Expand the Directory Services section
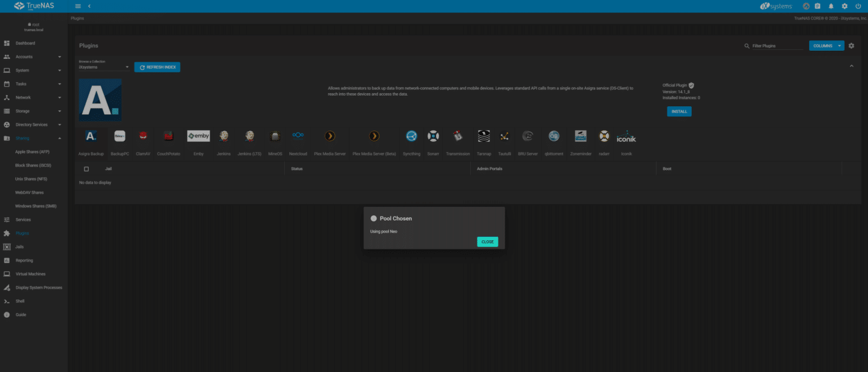The height and width of the screenshot is (372, 868). [34, 124]
